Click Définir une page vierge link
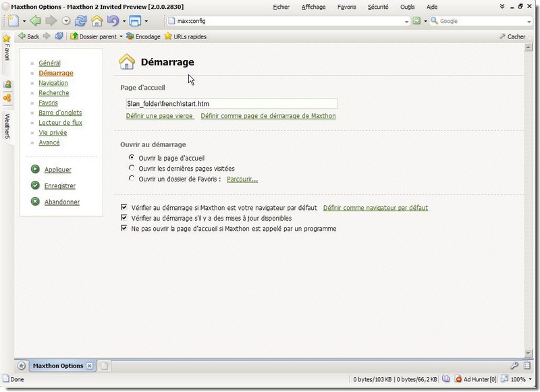Viewport: 540px width, 392px height. point(159,115)
